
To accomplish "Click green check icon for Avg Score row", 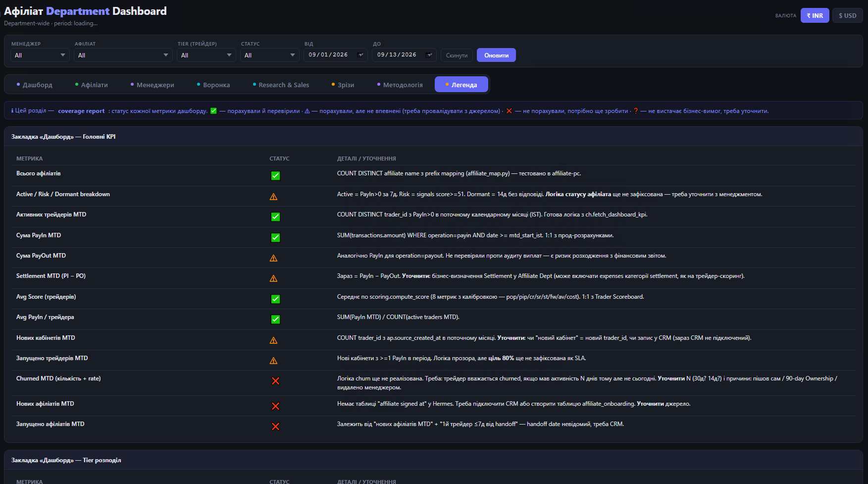I will 276,299.
